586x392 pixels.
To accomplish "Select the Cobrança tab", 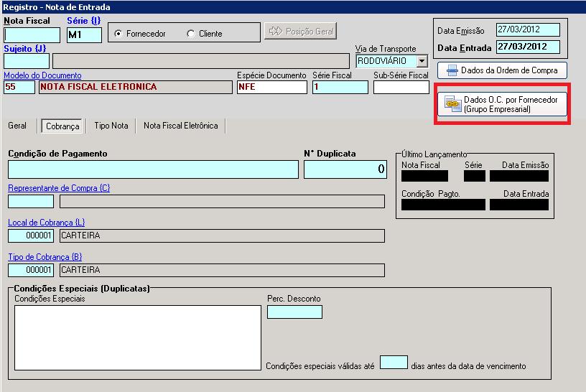I will pos(62,126).
